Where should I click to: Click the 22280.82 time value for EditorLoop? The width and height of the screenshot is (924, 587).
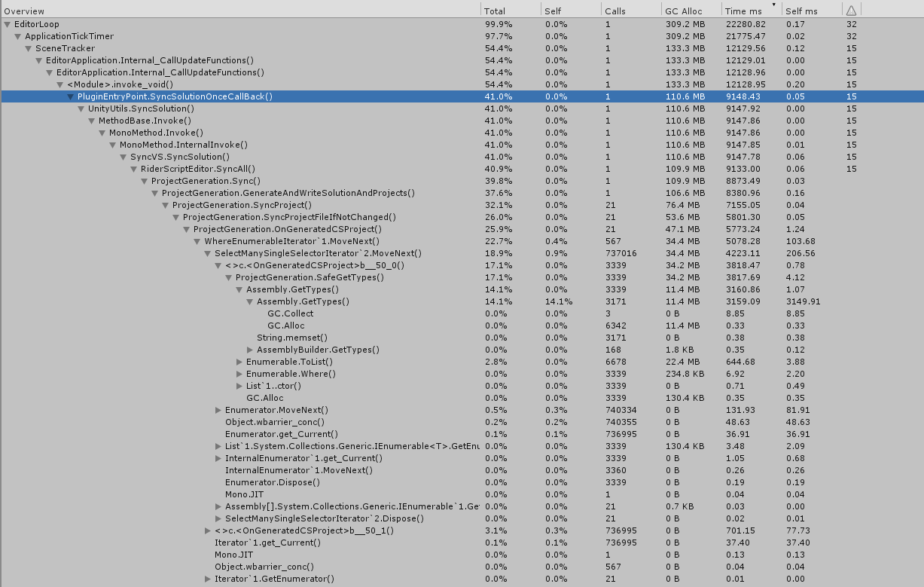[x=745, y=24]
